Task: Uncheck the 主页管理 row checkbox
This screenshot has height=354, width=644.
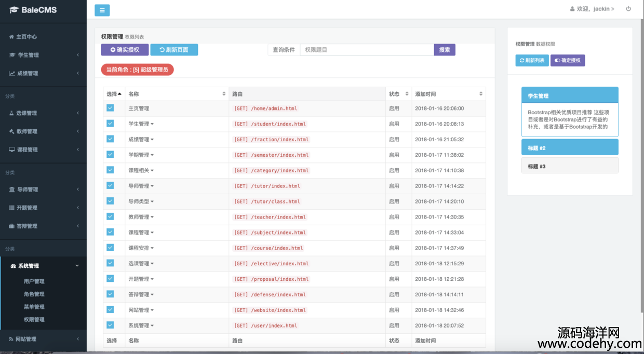Action: (110, 108)
